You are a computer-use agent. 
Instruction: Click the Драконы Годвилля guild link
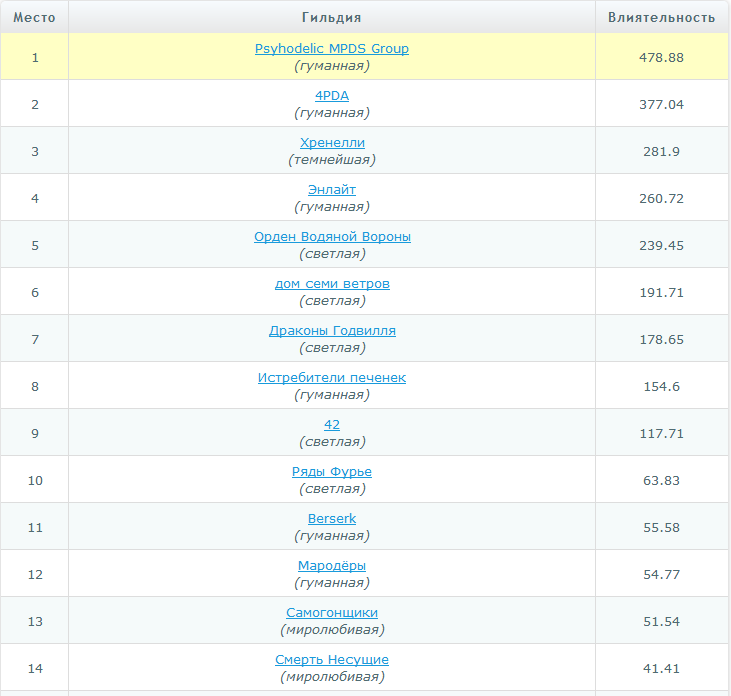[332, 330]
